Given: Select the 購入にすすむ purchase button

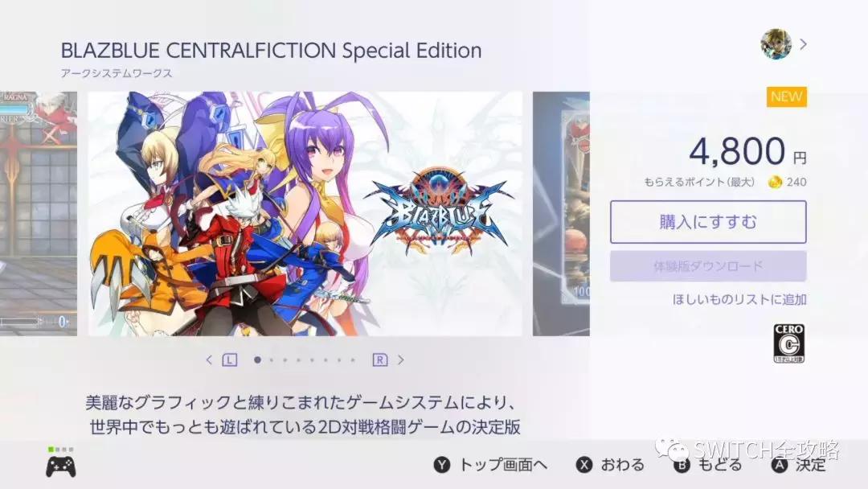Looking at the screenshot, I should pos(708,222).
